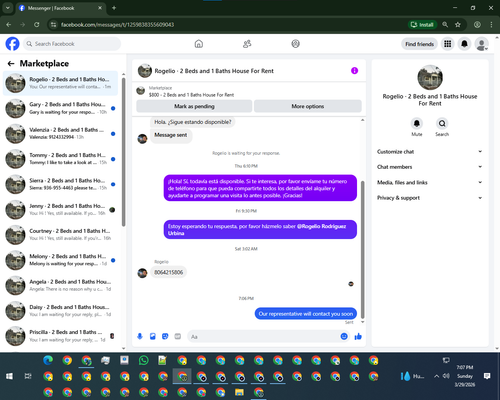
Task: Click the large listing thumbnail in right panel
Action: click(x=430, y=77)
